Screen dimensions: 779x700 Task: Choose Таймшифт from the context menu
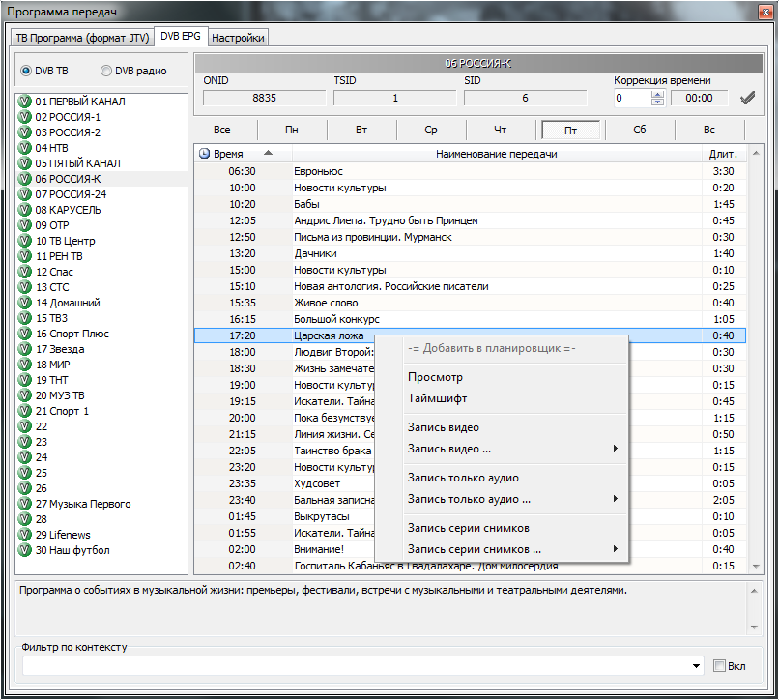click(x=437, y=398)
